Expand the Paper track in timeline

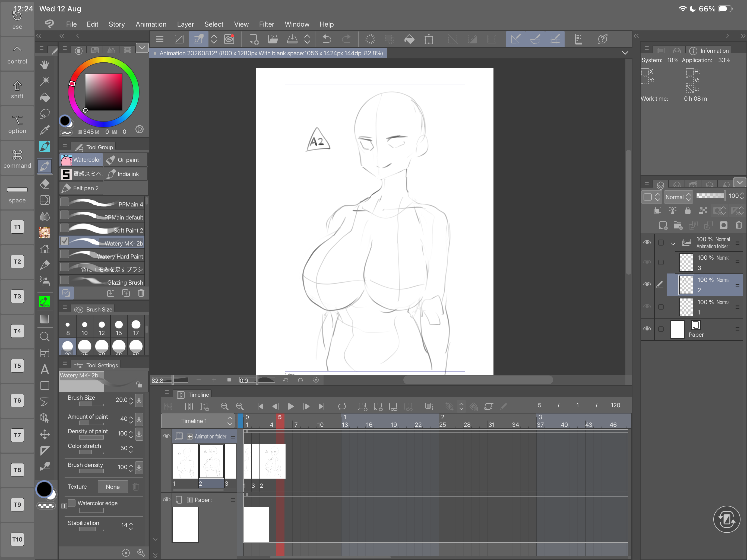coord(190,500)
